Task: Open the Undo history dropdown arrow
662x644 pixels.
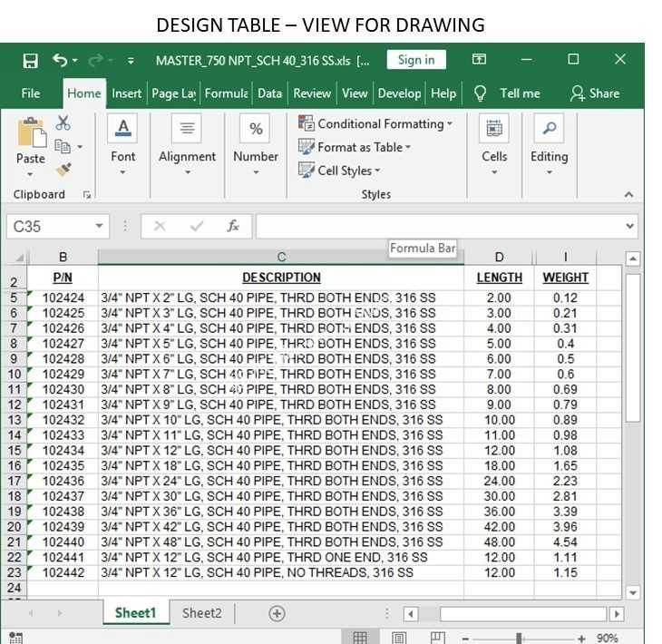Action: coord(75,61)
